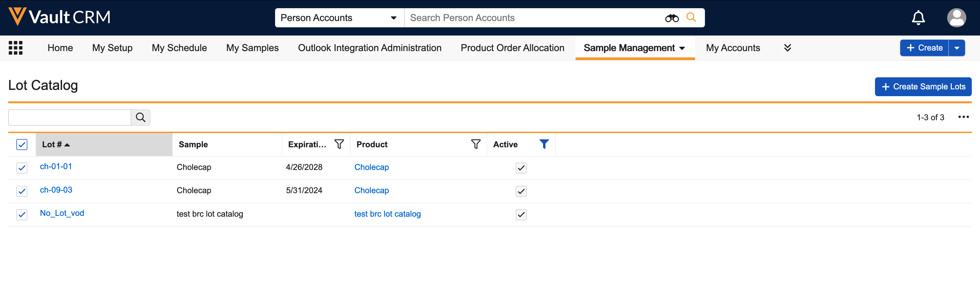Image resolution: width=980 pixels, height=306 pixels.
Task: Open the app launcher grid icon
Action: point(16,48)
